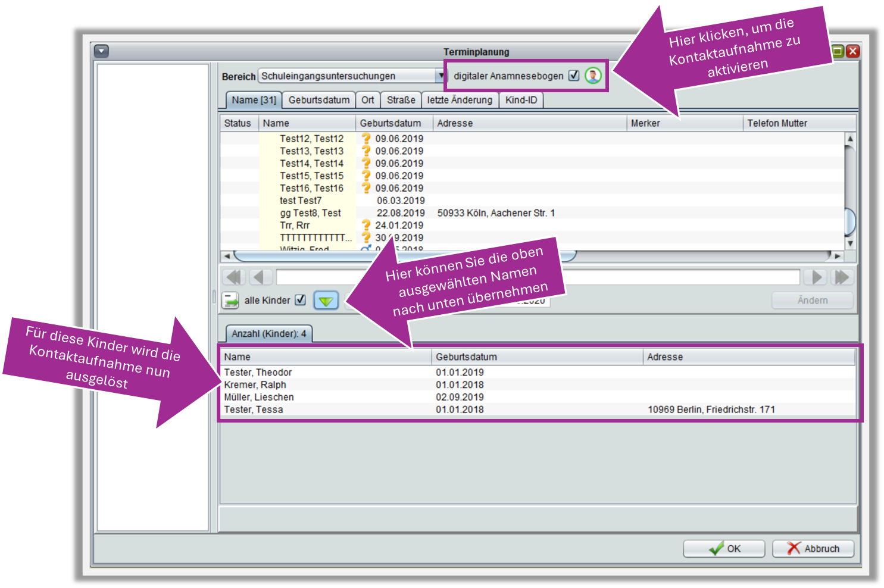Image resolution: width=884 pixels, height=588 pixels.
Task: Switch to the Geburtsdatum tab
Action: coord(318,100)
